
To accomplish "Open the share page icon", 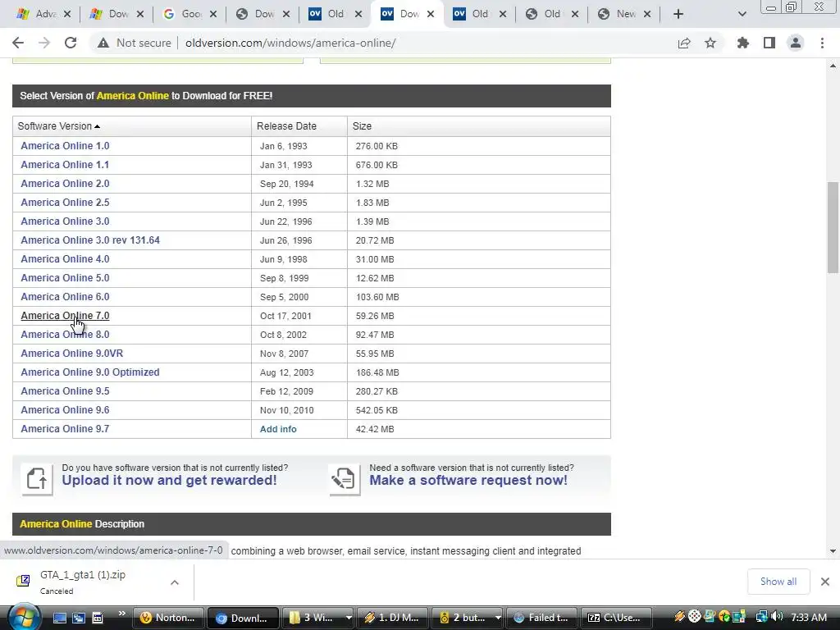I will 684,43.
